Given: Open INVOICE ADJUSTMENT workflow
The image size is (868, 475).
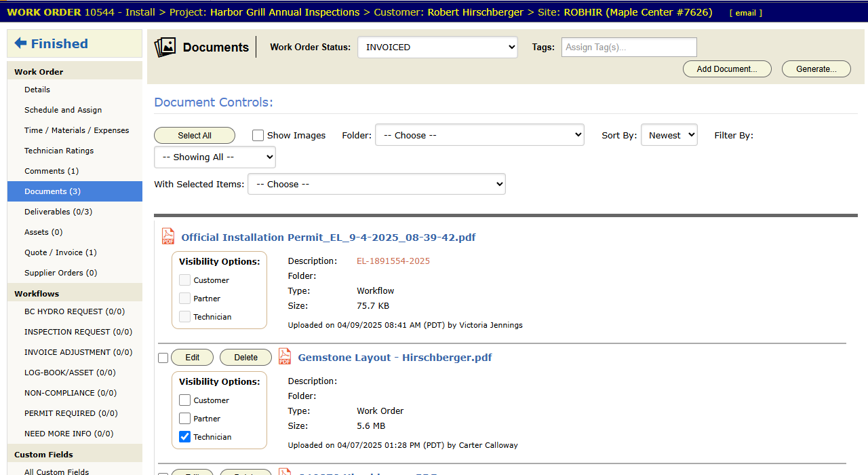Looking at the screenshot, I should click(75, 352).
